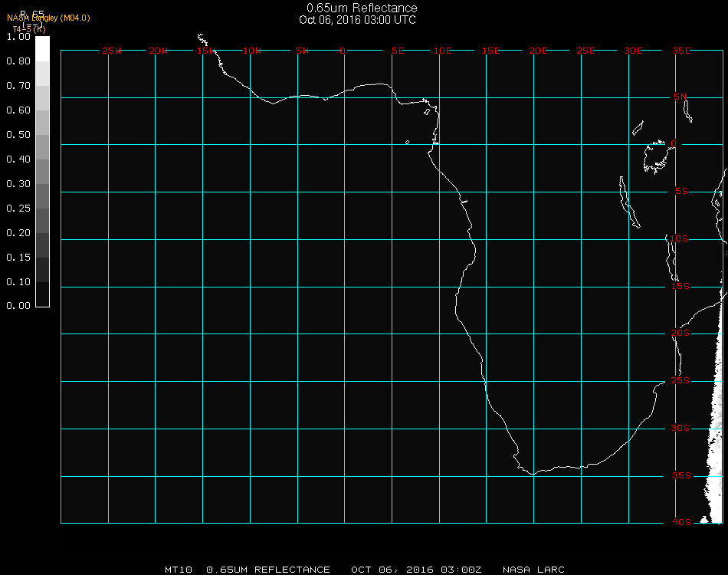Click the 1.00 value on the reflectance scale

18,37
